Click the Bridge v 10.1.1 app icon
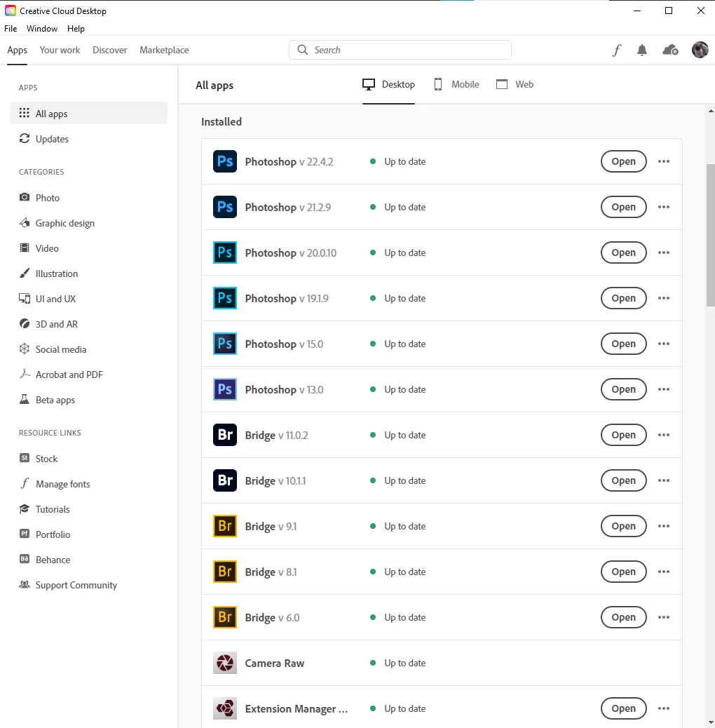The height and width of the screenshot is (728, 715). (225, 480)
